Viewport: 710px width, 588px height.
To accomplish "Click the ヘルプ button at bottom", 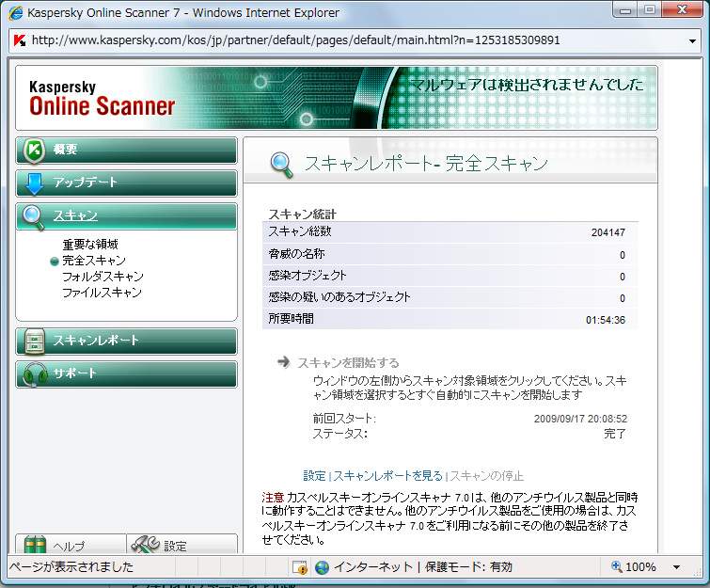I will tap(71, 544).
